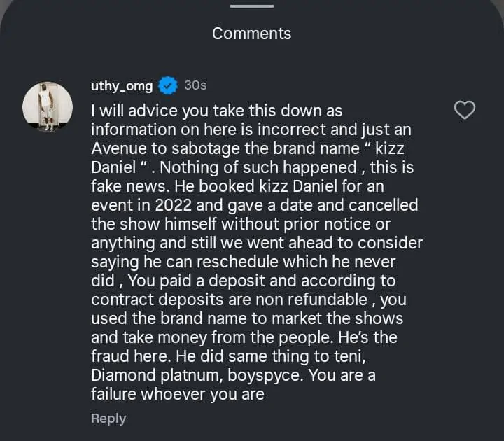This screenshot has width=504, height=441.
Task: Click the blue verified badge
Action: pos(168,85)
